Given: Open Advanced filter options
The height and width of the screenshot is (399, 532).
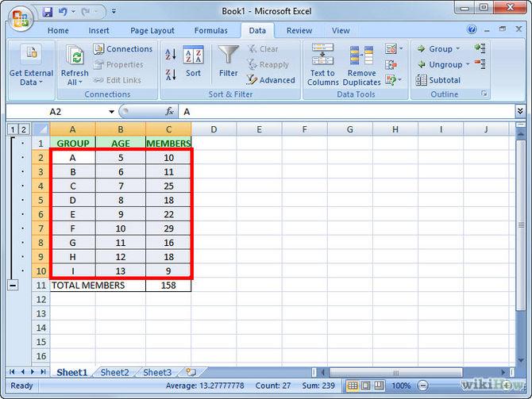Looking at the screenshot, I should tap(271, 80).
